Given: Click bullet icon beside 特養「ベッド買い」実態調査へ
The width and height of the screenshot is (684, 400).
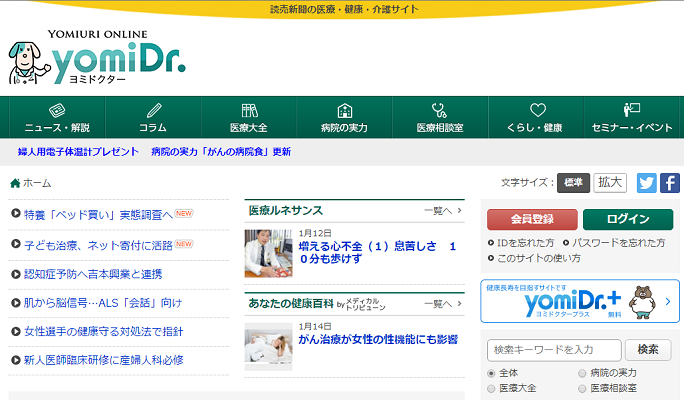Looking at the screenshot, I should click(16, 213).
